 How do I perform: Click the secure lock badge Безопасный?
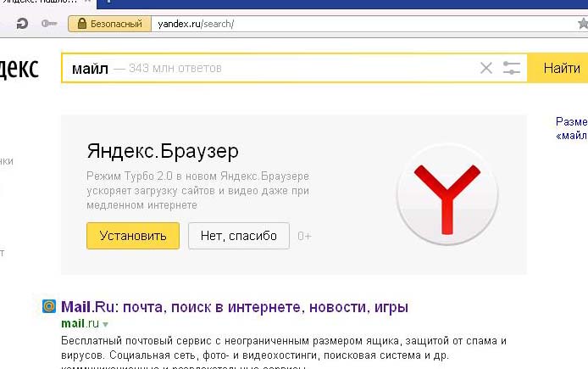pyautogui.click(x=110, y=24)
